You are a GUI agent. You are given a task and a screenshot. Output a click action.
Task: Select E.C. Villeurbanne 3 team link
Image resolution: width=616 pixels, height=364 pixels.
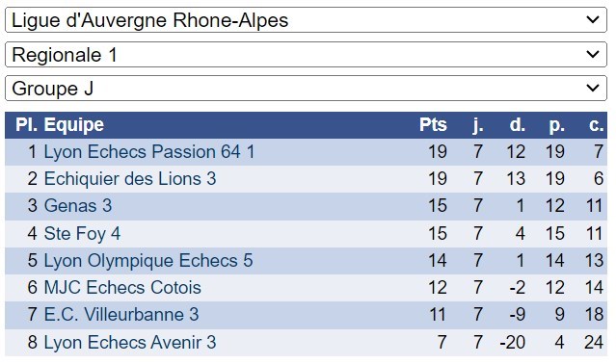pyautogui.click(x=121, y=315)
